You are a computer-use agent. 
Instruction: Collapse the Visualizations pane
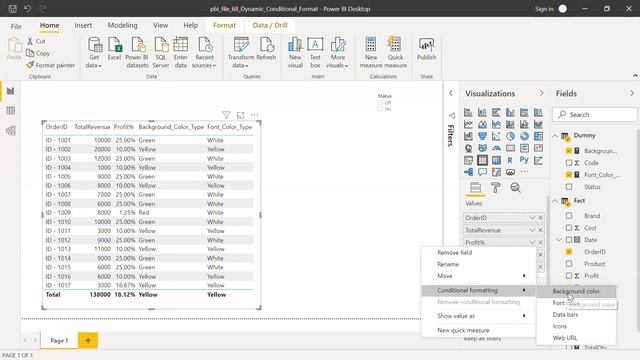point(542,93)
